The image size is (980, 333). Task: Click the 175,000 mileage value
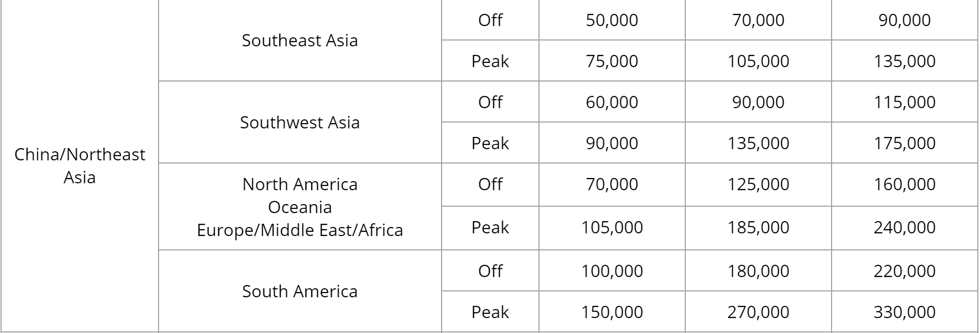click(x=904, y=143)
